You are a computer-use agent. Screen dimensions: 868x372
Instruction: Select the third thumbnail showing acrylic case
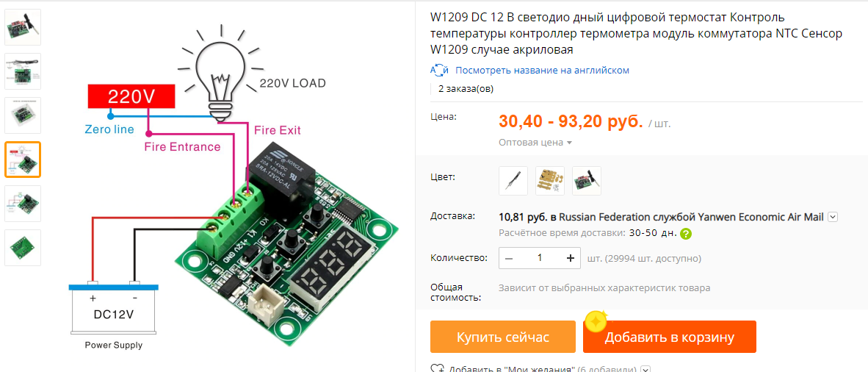coord(23,115)
